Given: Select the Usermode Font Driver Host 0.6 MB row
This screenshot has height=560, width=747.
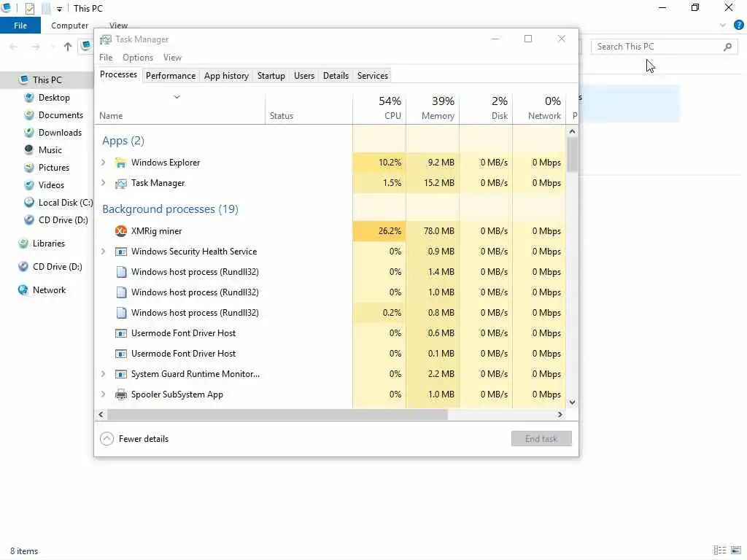Looking at the screenshot, I should click(330, 333).
